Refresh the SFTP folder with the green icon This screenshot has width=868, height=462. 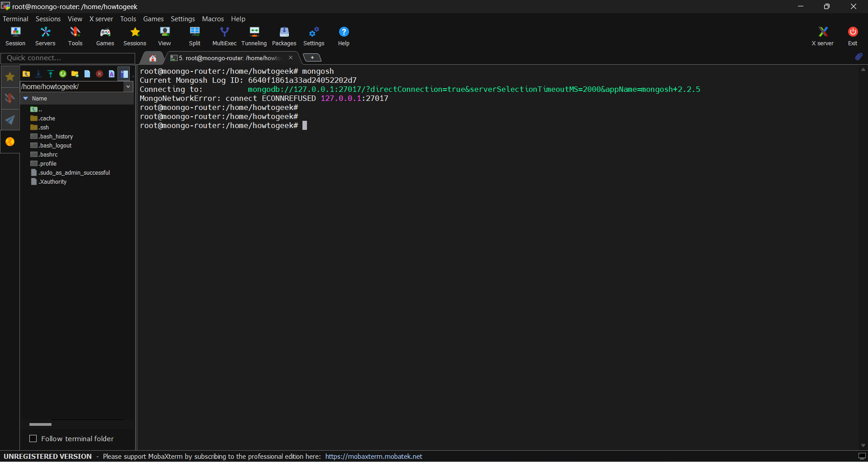pyautogui.click(x=63, y=74)
